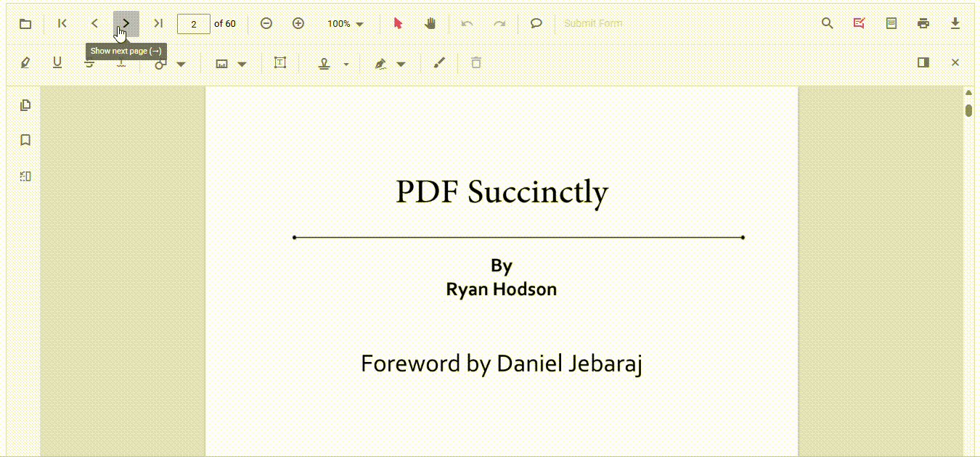
Task: Open the search panel
Action: click(828, 23)
